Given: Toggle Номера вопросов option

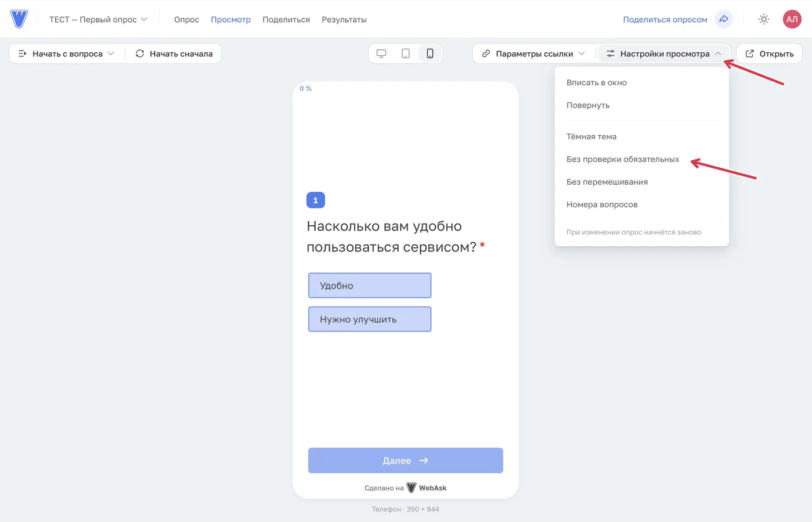Looking at the screenshot, I should 641,204.
